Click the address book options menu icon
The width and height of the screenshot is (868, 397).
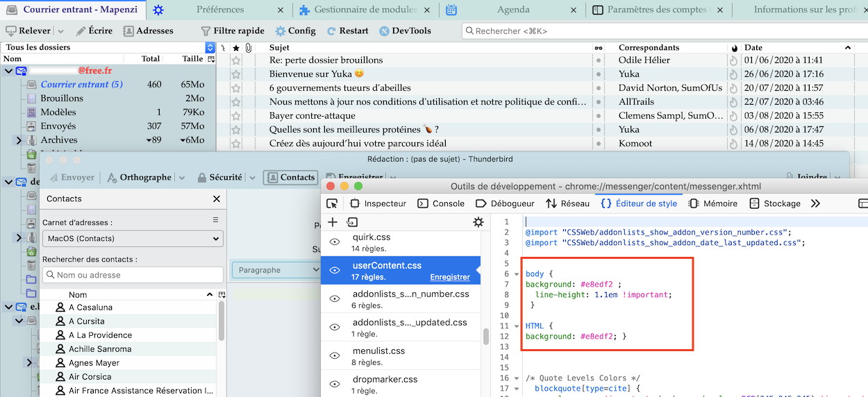[215, 220]
